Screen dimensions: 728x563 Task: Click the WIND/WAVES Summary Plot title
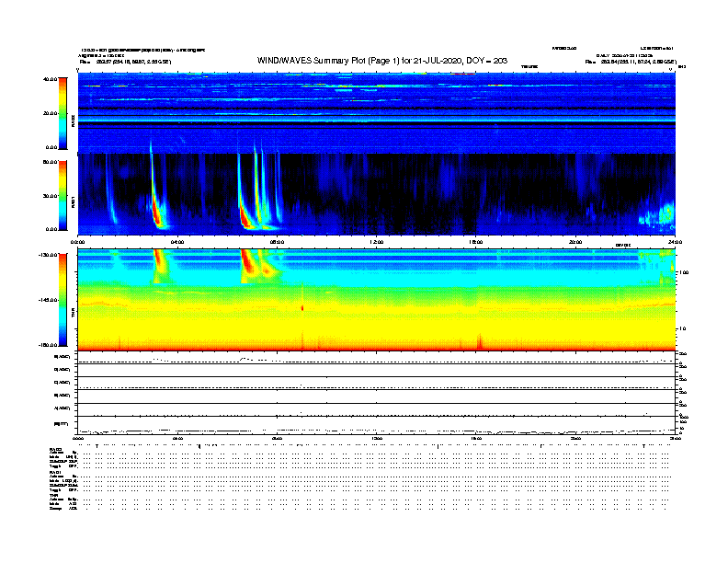pyautogui.click(x=381, y=61)
